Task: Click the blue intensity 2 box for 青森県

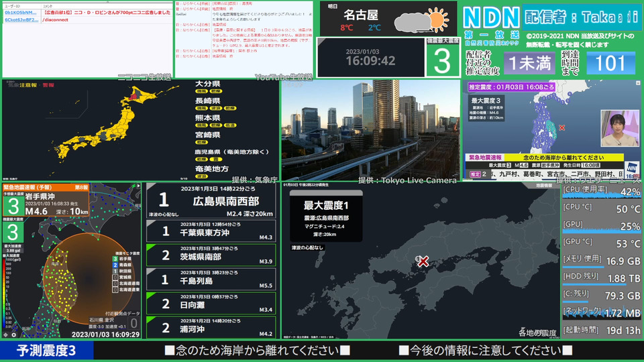Action: click(115, 265)
